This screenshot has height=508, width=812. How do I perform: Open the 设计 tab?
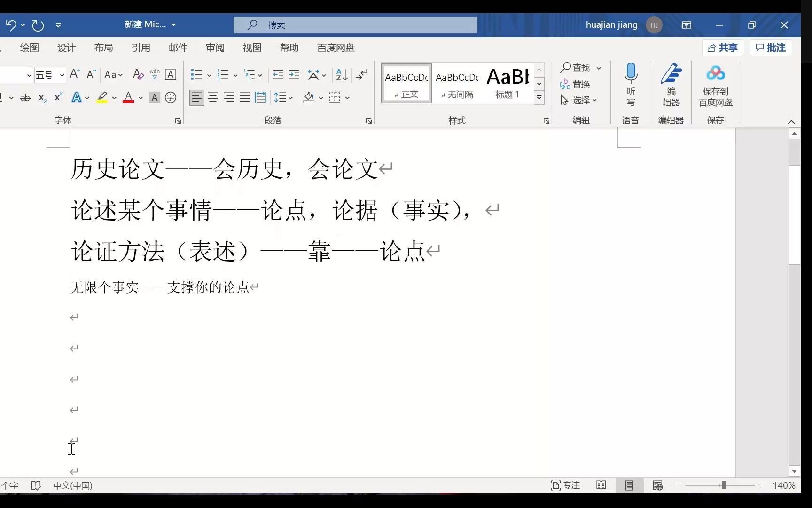pyautogui.click(x=66, y=48)
